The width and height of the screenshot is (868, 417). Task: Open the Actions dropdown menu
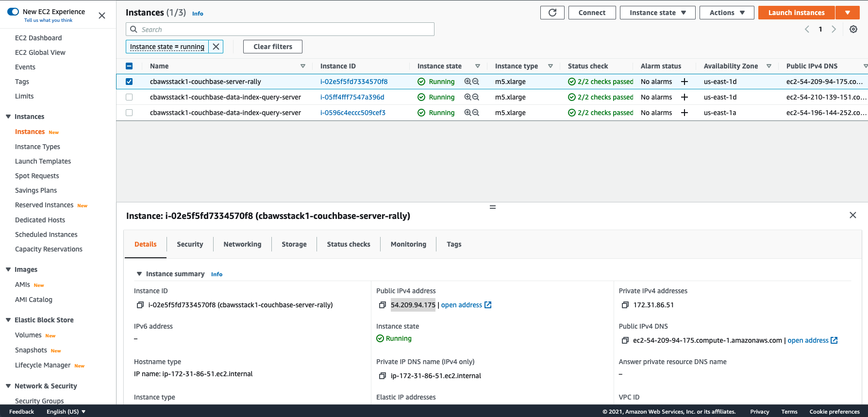click(x=726, y=13)
